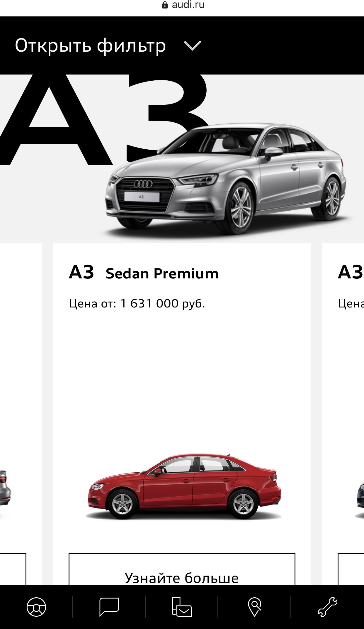364x629 pixels.
Task: Open the "Открыть фильтр" filter menu
Action: 90,46
